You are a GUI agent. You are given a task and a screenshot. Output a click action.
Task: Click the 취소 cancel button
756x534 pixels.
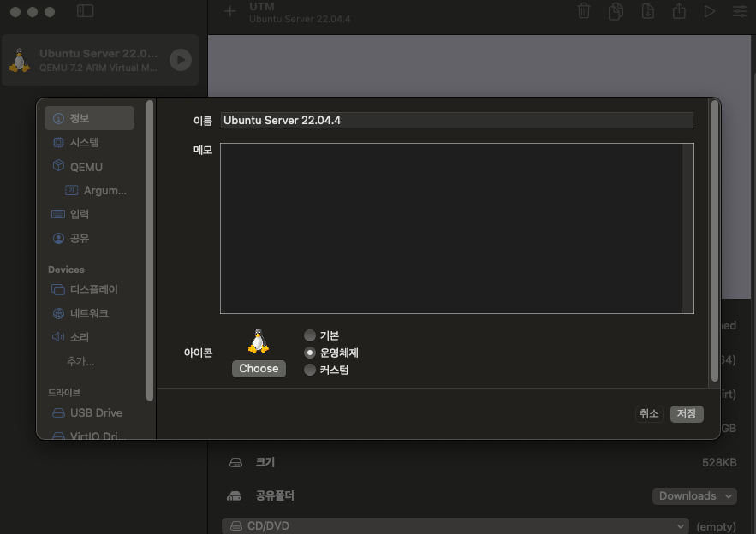(649, 413)
